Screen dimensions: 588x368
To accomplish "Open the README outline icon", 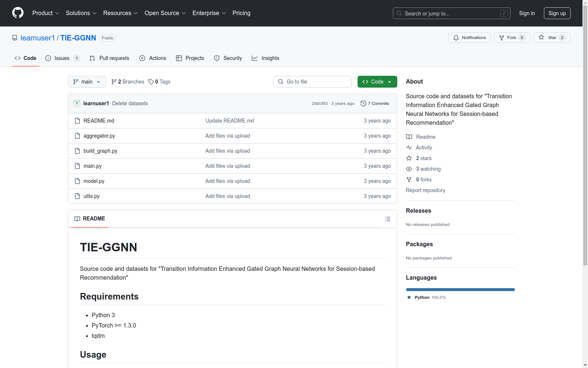I will pos(387,219).
